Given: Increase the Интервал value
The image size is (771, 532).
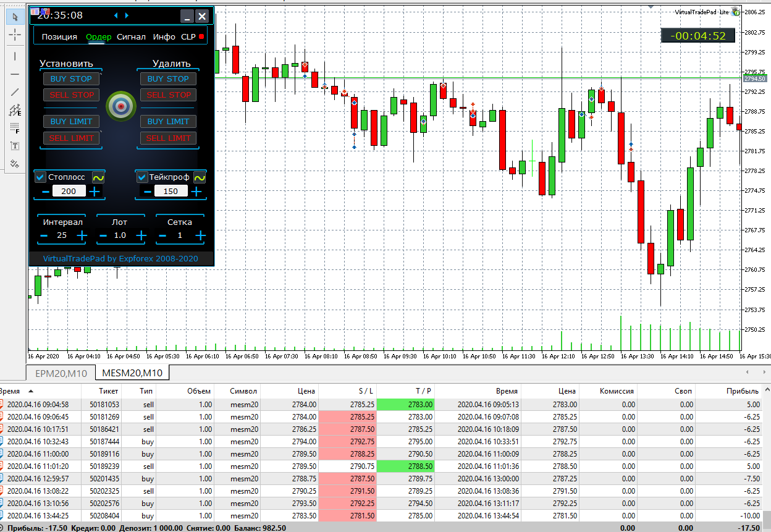Looking at the screenshot, I should pyautogui.click(x=82, y=235).
